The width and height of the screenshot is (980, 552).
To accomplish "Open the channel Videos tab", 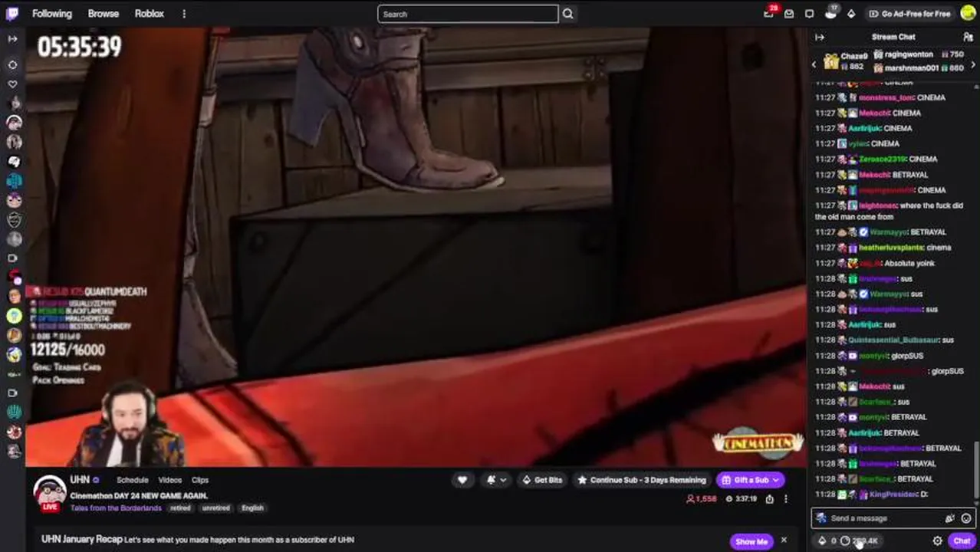I will pos(169,480).
